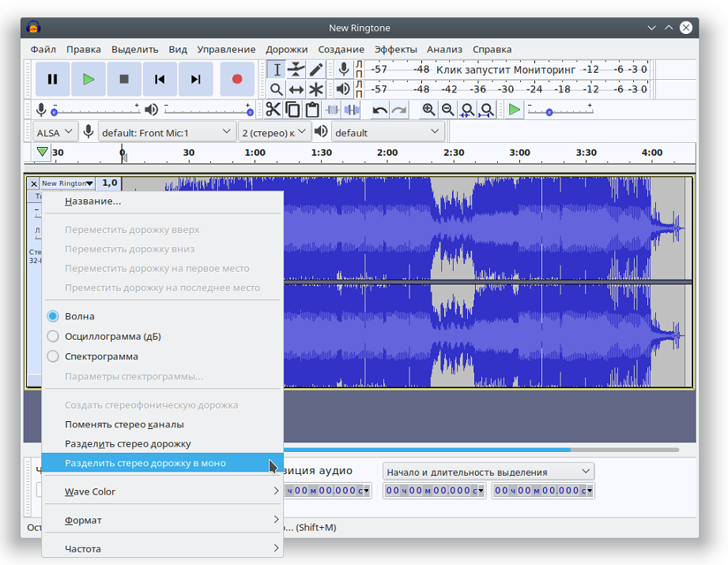Click the Skip to Start button
This screenshot has width=728, height=565.
[x=160, y=79]
